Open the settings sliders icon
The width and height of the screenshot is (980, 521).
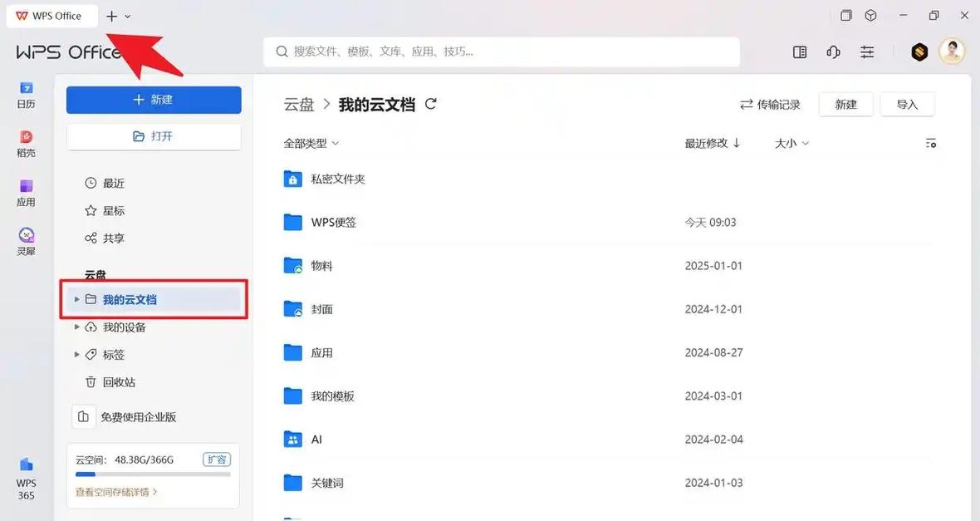[x=867, y=52]
